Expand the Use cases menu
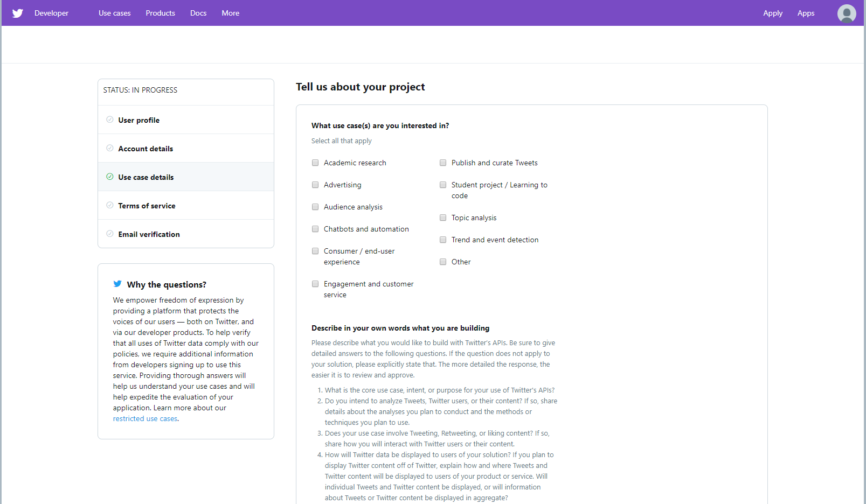The height and width of the screenshot is (504, 866). 114,13
